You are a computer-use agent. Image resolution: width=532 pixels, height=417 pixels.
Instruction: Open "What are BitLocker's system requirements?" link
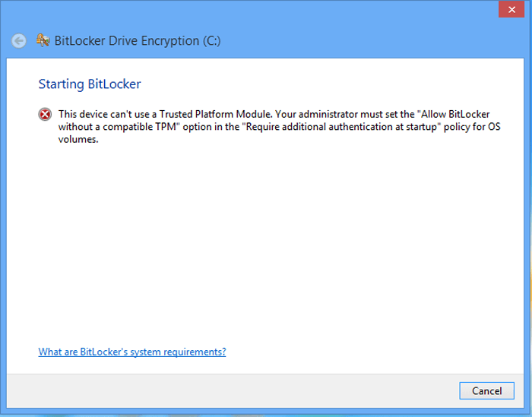132,352
